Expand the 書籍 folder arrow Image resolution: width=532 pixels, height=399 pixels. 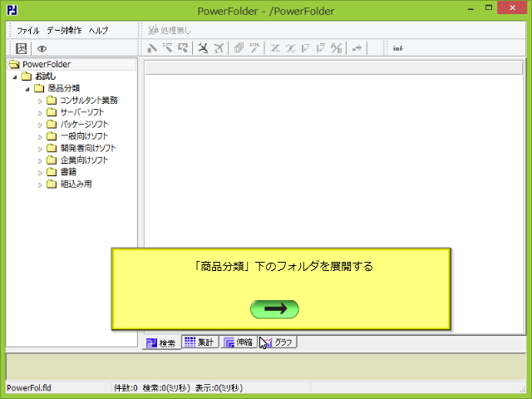[x=40, y=173]
